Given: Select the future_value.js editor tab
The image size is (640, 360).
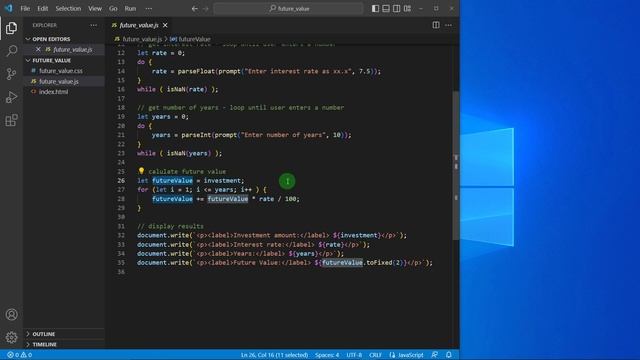Looking at the screenshot, I should (x=139, y=25).
